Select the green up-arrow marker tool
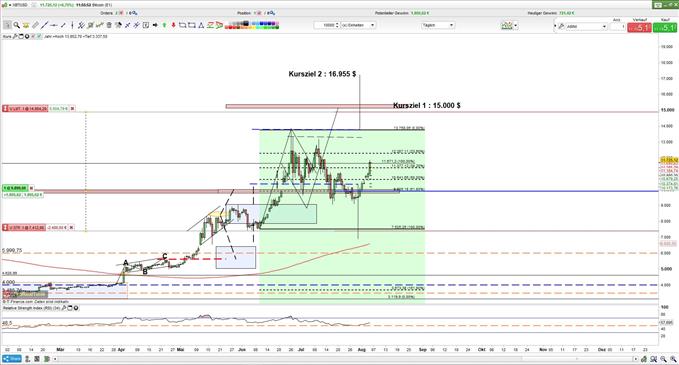This screenshot has height=365, width=679. coord(164,25)
